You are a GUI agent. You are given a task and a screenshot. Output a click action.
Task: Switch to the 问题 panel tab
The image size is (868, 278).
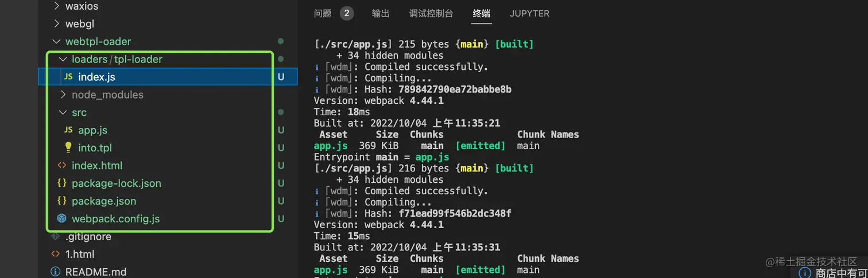click(323, 13)
